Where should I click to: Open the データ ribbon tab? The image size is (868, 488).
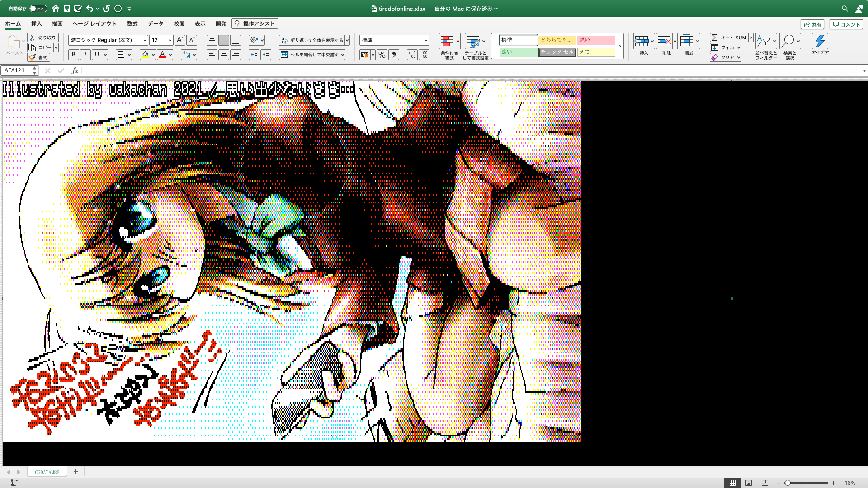coord(156,24)
